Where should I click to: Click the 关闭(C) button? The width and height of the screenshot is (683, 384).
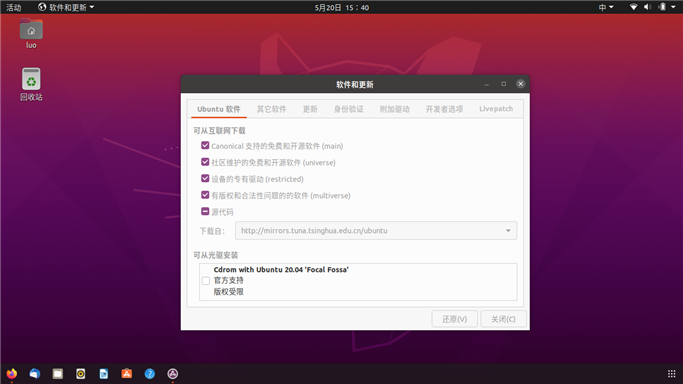[503, 319]
